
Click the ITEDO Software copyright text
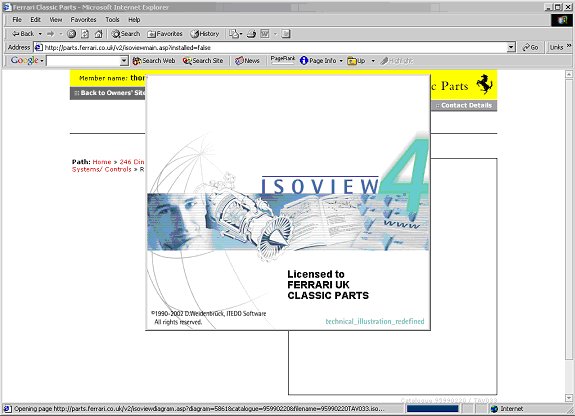tap(208, 318)
